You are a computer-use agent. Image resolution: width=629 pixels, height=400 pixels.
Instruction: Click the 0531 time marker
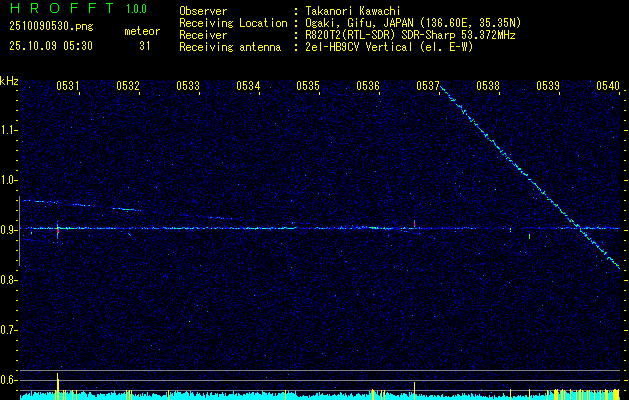pyautogui.click(x=68, y=86)
